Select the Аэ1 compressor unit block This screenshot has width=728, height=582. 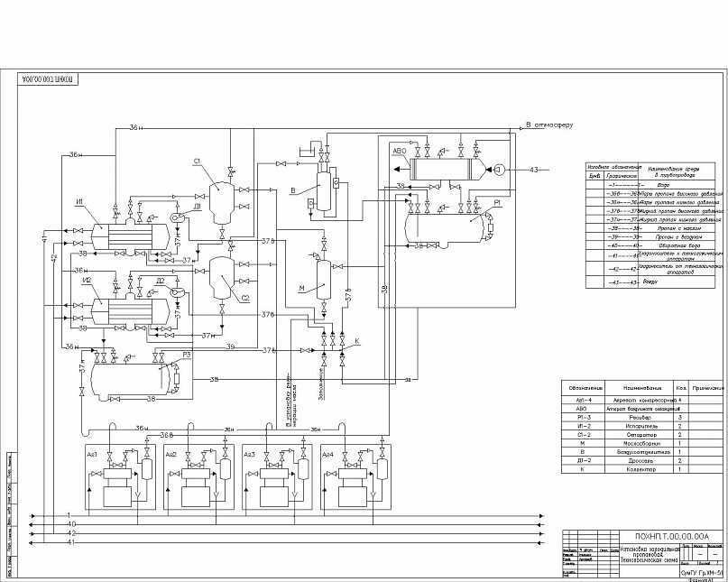pos(119,478)
